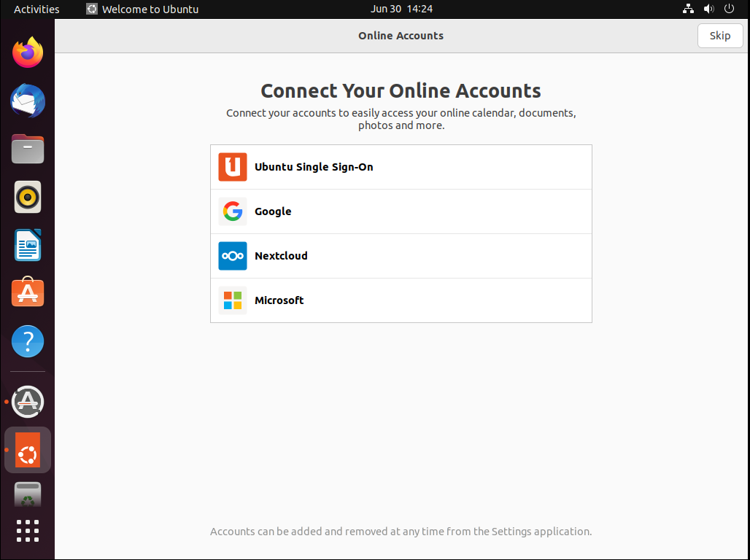Open Software Updater from dock
The width and height of the screenshot is (750, 560).
tap(28, 401)
